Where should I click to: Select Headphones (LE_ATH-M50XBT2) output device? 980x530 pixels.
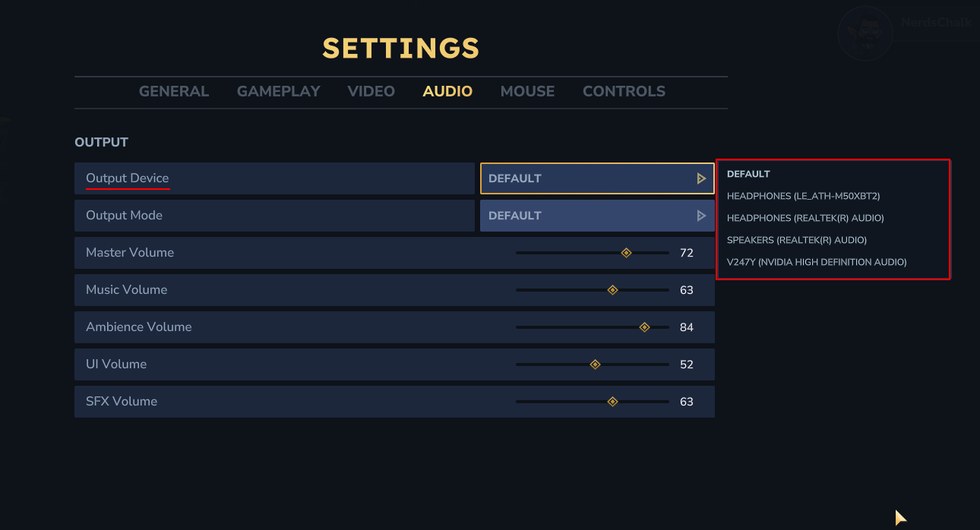803,196
